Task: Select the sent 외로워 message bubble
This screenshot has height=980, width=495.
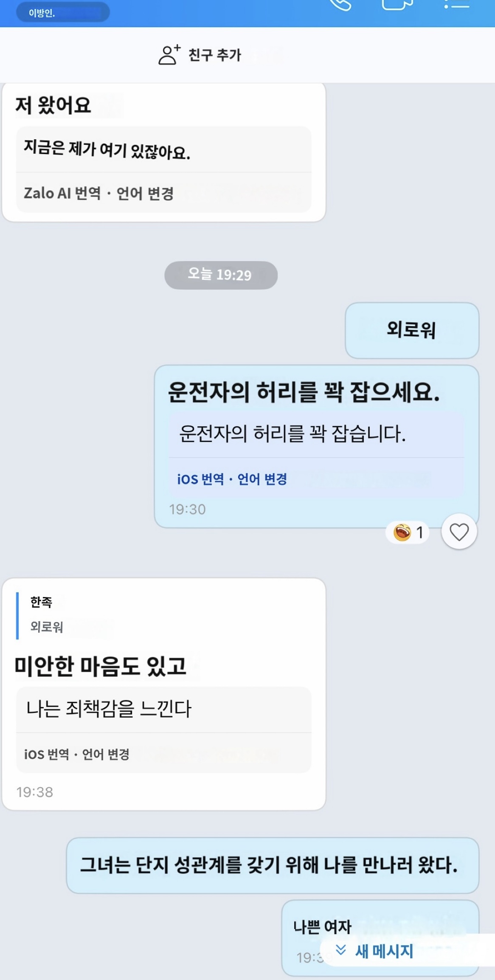Action: (x=411, y=330)
